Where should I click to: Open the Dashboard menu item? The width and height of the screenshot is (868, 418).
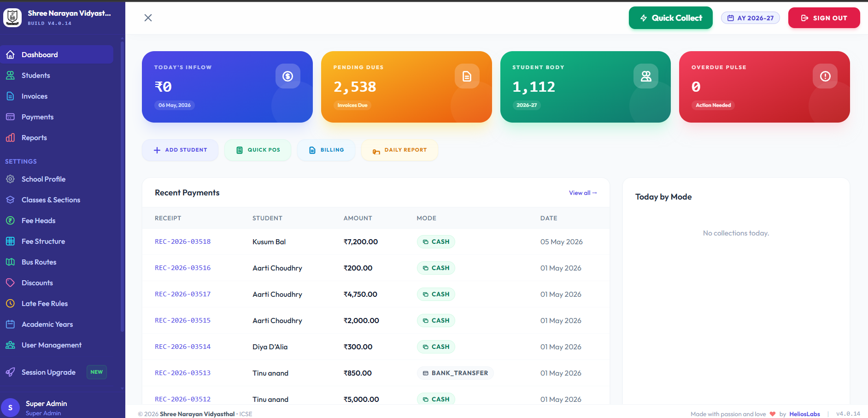[57, 54]
